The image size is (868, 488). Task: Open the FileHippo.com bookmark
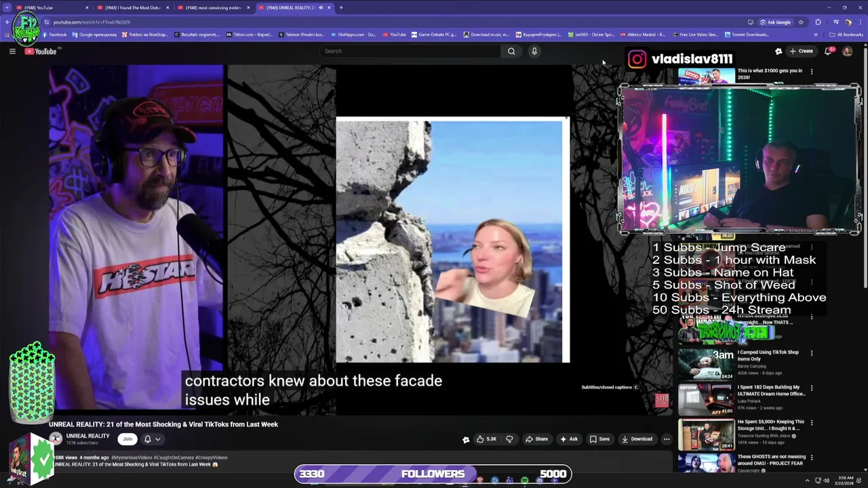coord(353,35)
